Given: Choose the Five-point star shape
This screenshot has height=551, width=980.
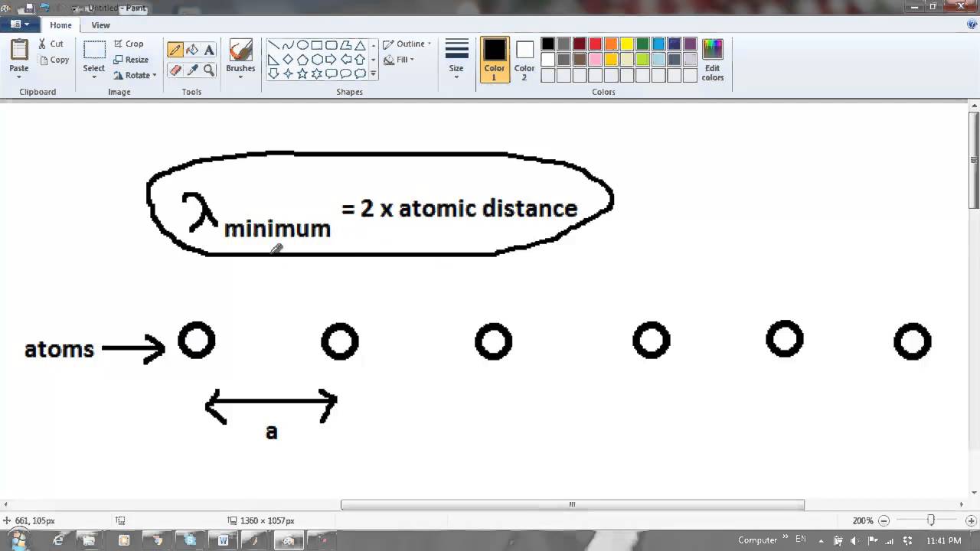Looking at the screenshot, I should pyautogui.click(x=302, y=73).
